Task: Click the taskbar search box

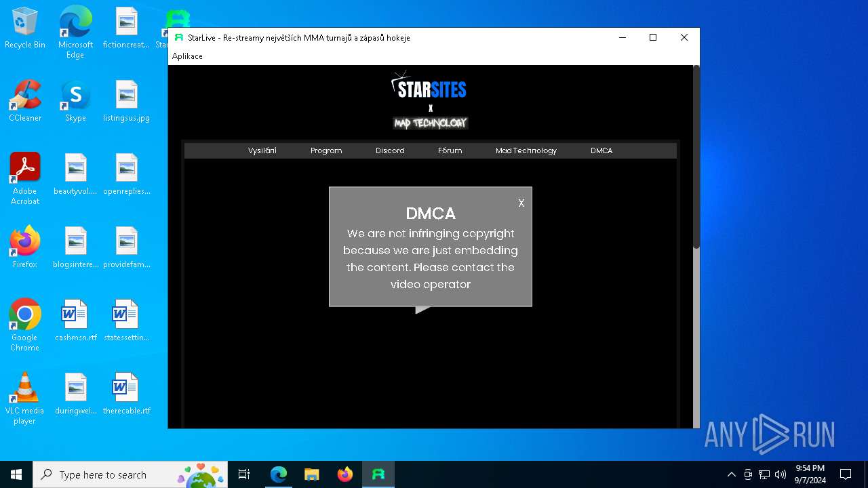Action: pos(130,474)
